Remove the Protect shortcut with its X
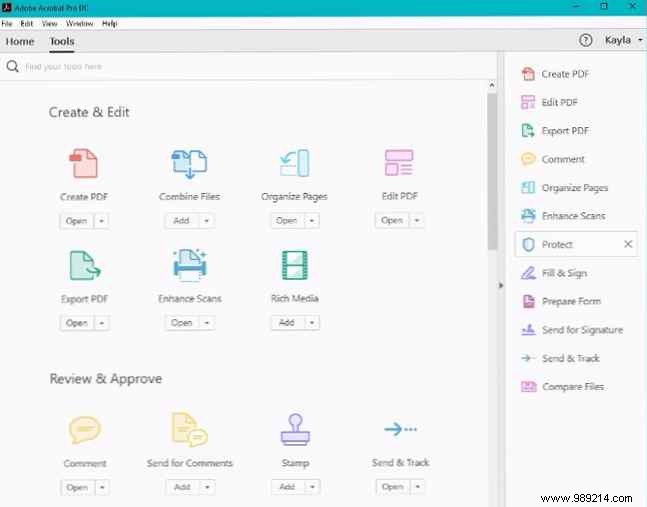 coord(628,244)
